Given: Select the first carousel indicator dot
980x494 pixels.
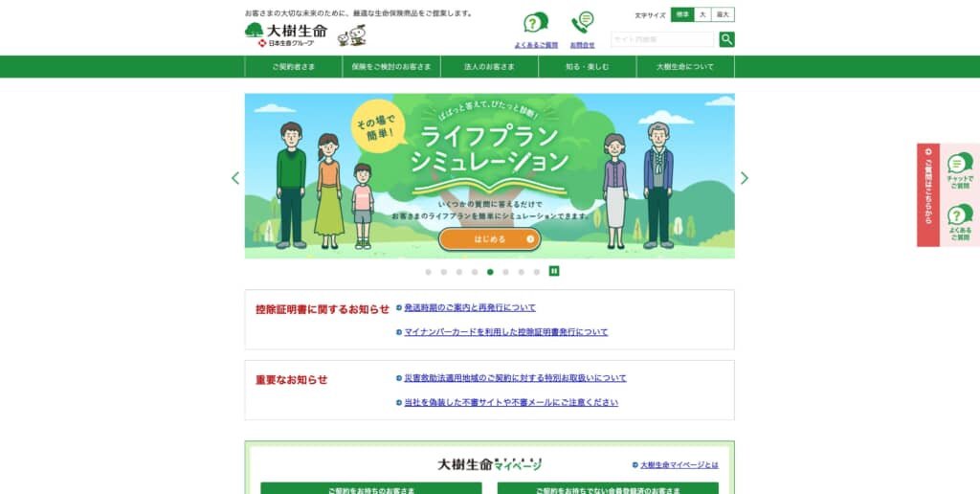Looking at the screenshot, I should click(x=428, y=271).
